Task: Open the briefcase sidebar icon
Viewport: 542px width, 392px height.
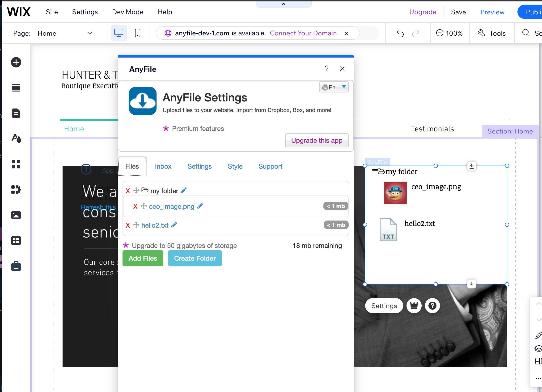Action: tap(16, 266)
